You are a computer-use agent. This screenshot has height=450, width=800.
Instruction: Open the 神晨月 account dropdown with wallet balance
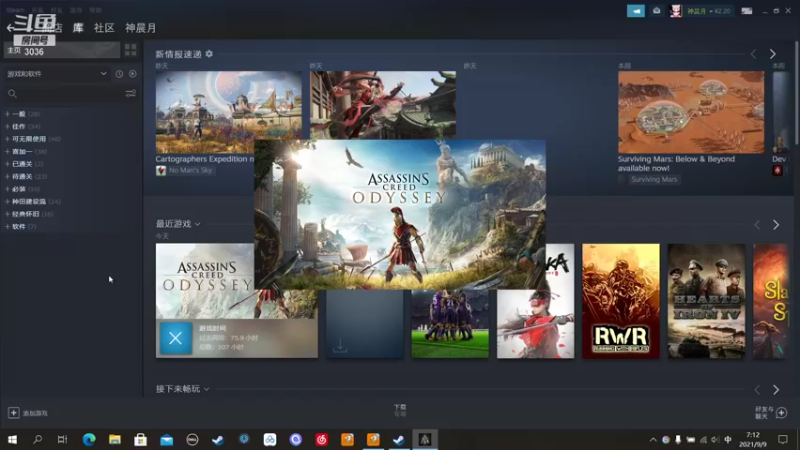click(708, 11)
